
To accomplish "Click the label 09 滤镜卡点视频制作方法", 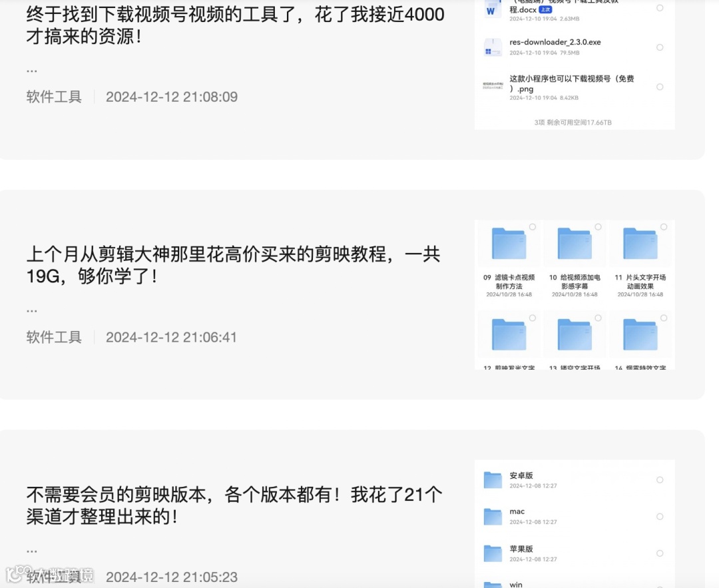I will point(509,282).
